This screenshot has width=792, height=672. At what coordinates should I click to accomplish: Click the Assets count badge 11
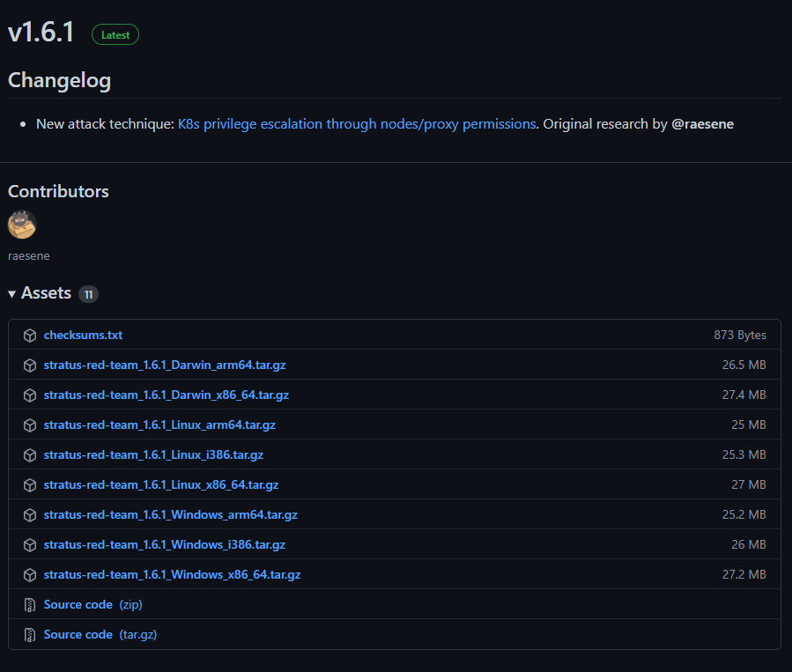(x=88, y=294)
